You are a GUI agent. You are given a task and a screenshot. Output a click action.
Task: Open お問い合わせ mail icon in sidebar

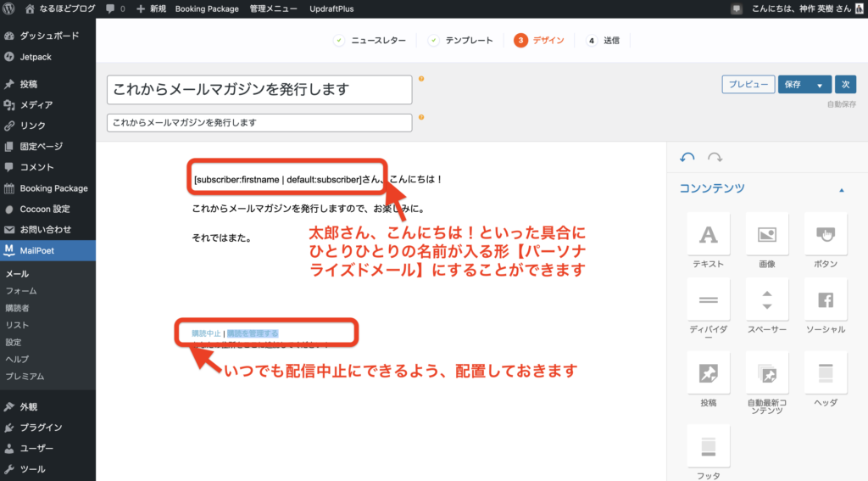pos(8,229)
